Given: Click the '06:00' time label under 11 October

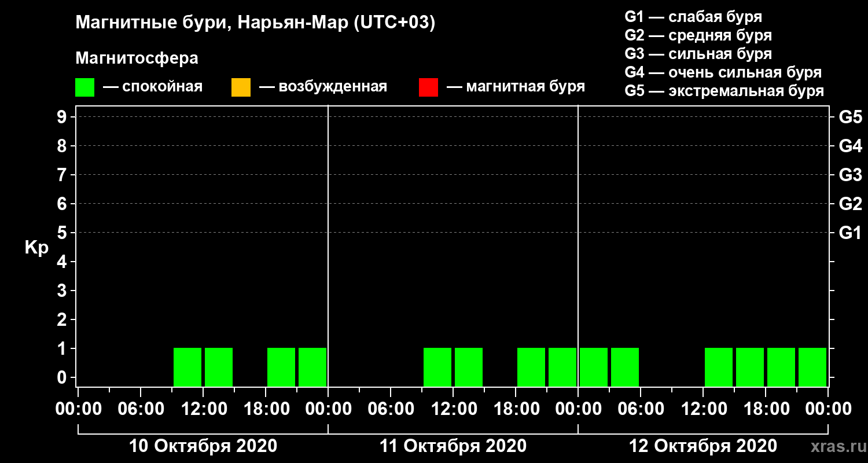Looking at the screenshot, I should pyautogui.click(x=391, y=409).
